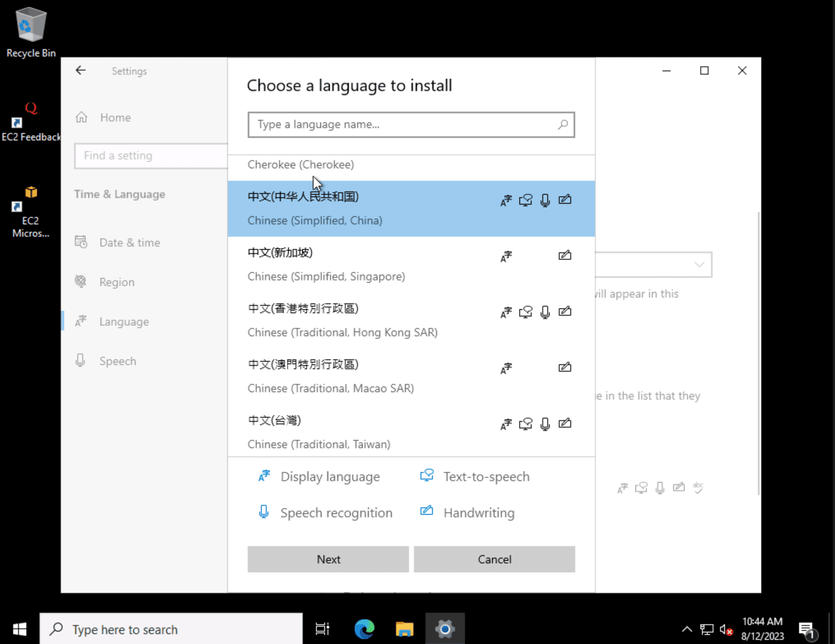Launch Microsoft Edge from the taskbar

(364, 629)
